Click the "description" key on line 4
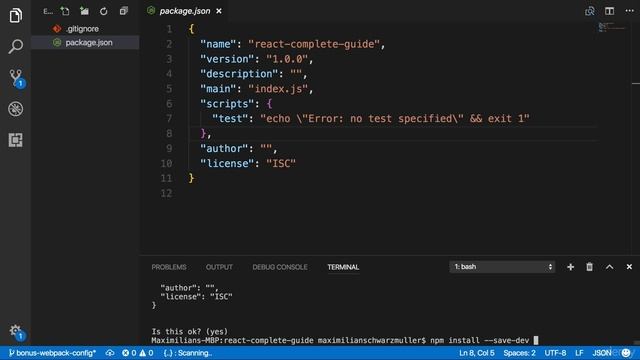The image size is (640, 360). (x=239, y=74)
